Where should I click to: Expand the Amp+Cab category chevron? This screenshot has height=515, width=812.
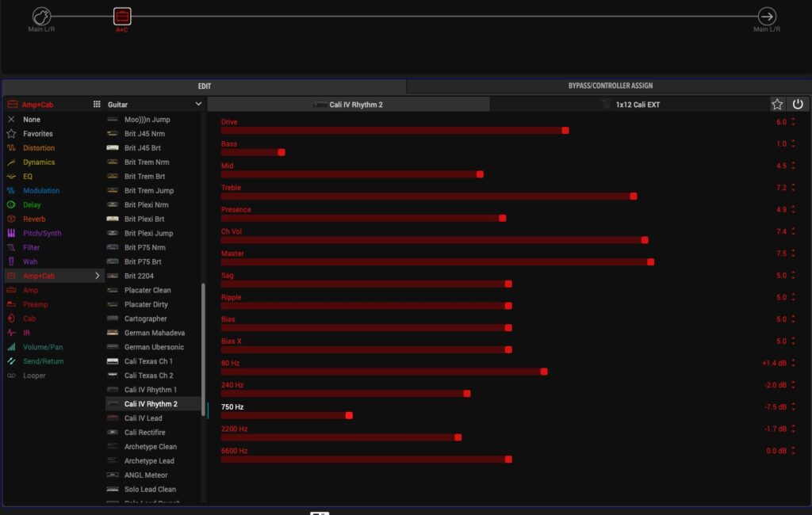(98, 276)
